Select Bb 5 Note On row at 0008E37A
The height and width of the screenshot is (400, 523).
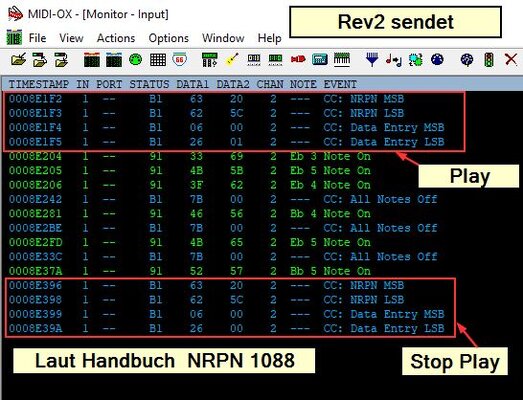(190, 271)
